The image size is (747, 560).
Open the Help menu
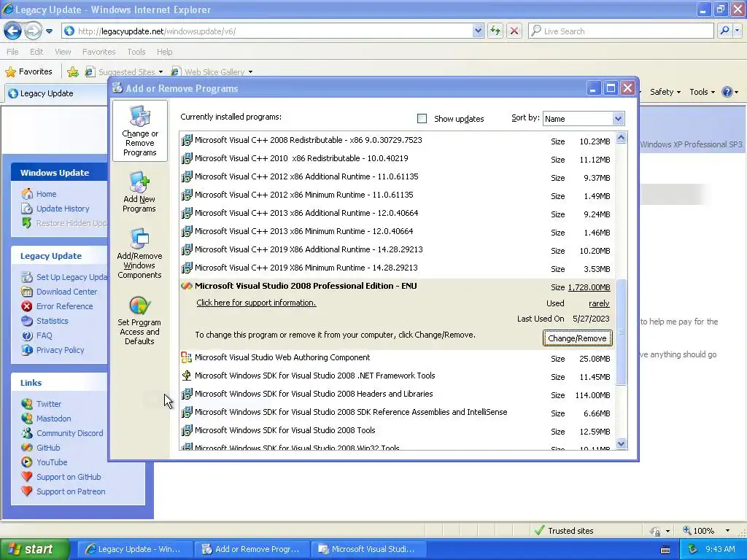coord(164,52)
